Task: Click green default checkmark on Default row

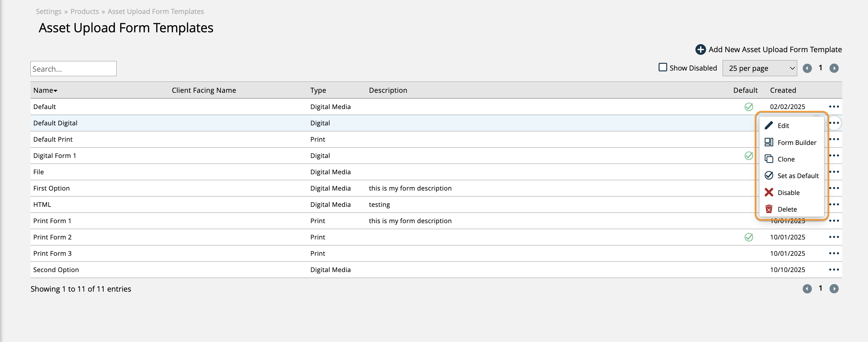Action: click(x=748, y=107)
